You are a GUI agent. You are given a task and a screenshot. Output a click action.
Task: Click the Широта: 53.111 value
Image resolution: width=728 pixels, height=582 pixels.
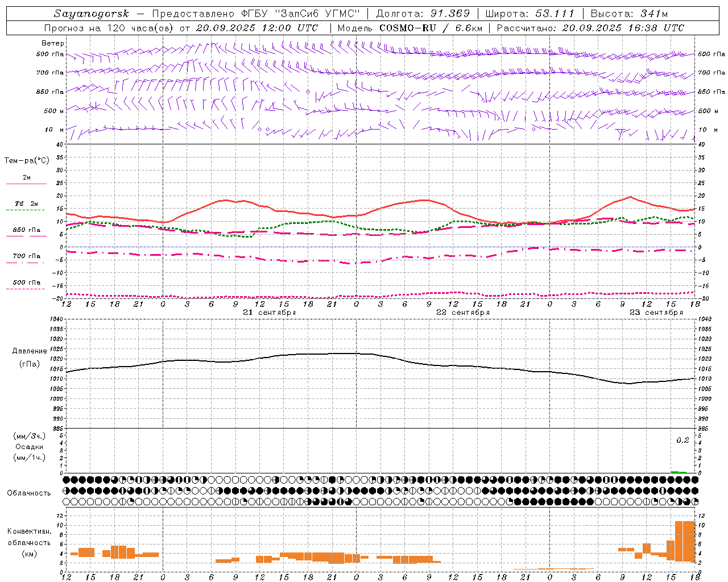tap(530, 14)
